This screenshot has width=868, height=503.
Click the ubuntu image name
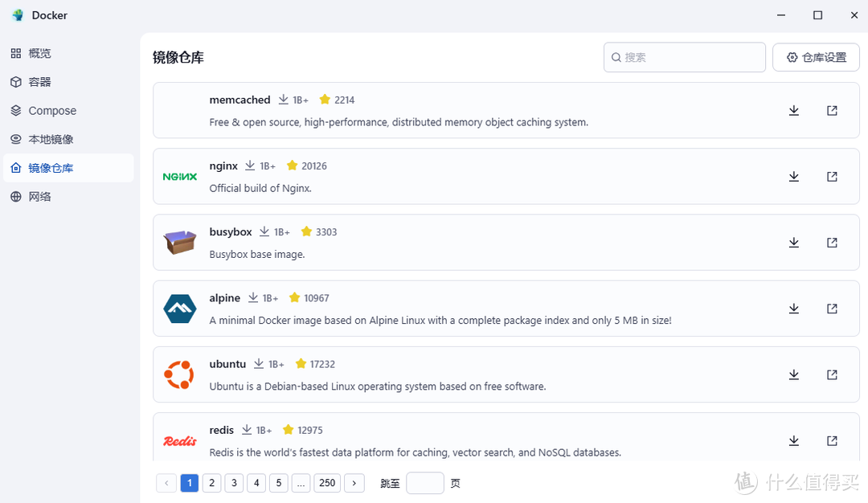227,364
